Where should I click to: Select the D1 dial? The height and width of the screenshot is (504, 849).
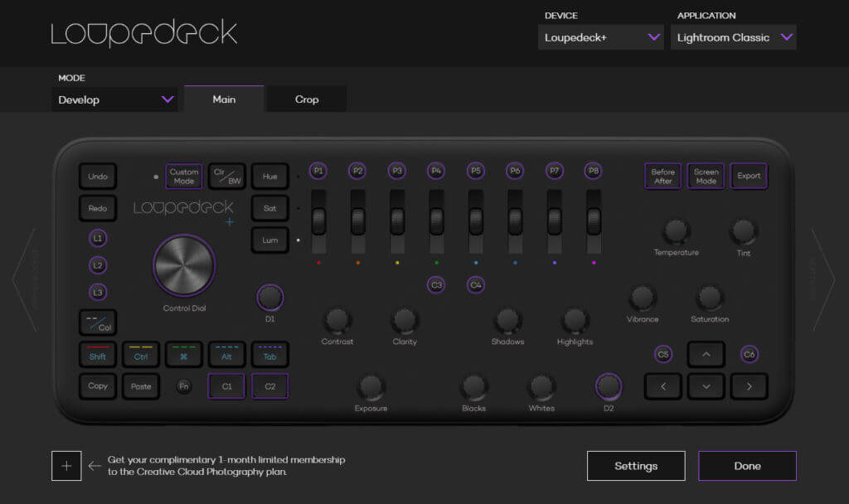[x=269, y=297]
